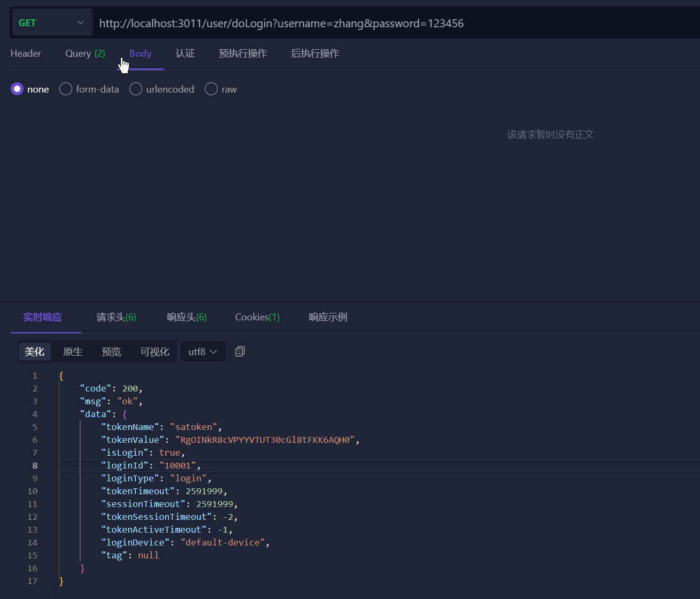Switch to 原生 raw view
Image resolution: width=700 pixels, height=599 pixels.
tap(73, 351)
